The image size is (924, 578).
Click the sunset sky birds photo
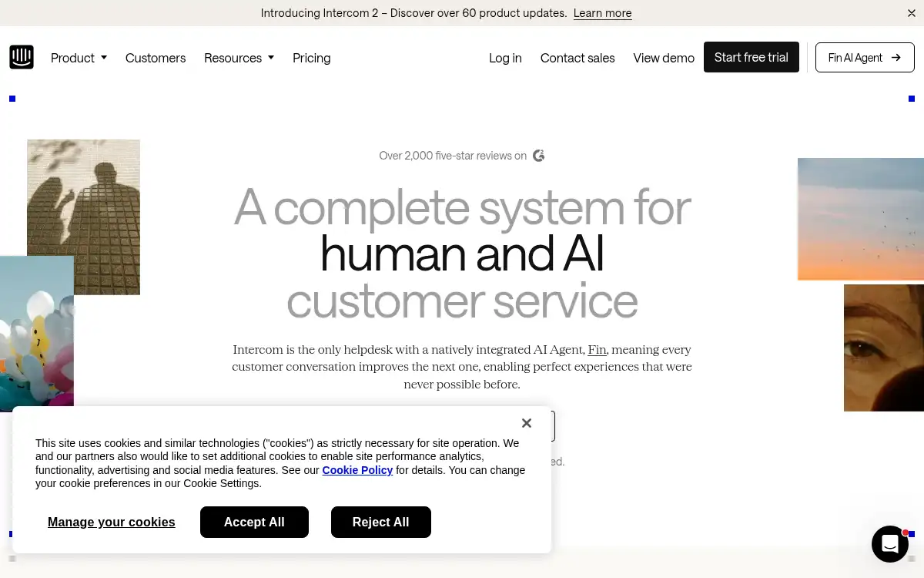(861, 219)
